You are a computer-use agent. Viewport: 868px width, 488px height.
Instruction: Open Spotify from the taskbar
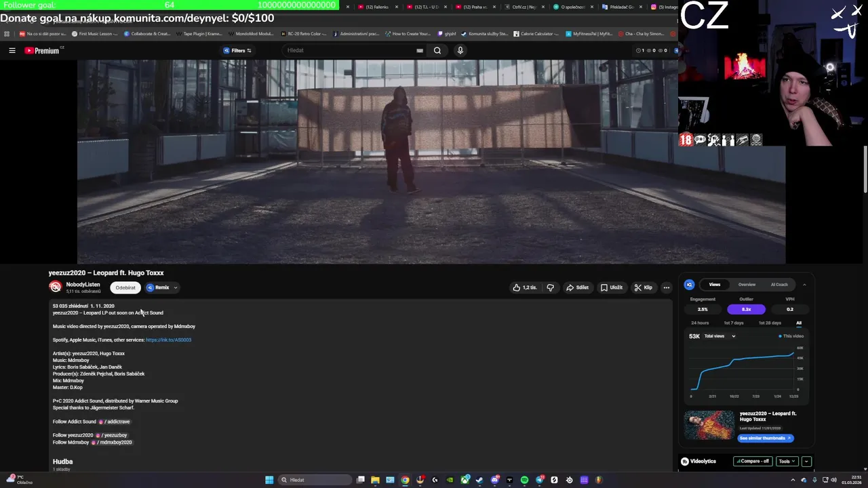(x=524, y=480)
